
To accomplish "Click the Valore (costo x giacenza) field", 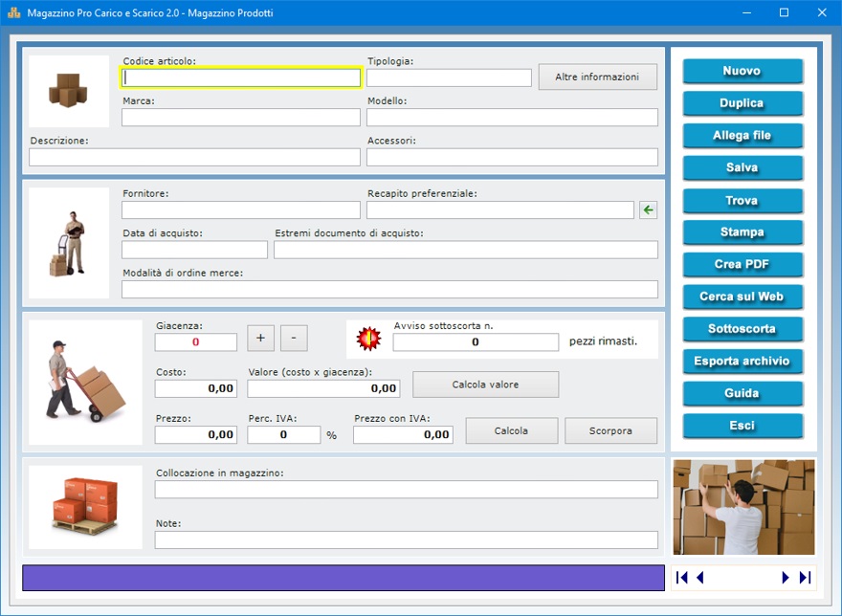I will point(323,388).
